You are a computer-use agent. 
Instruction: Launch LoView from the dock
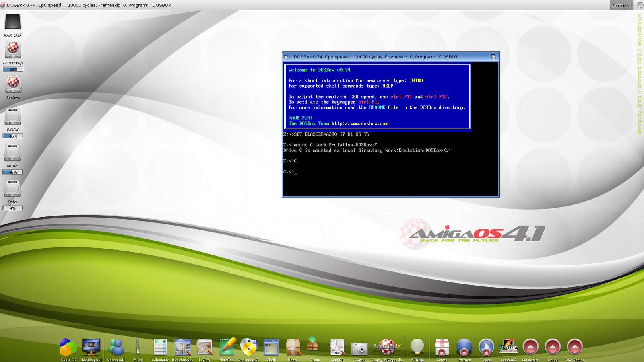[204, 347]
